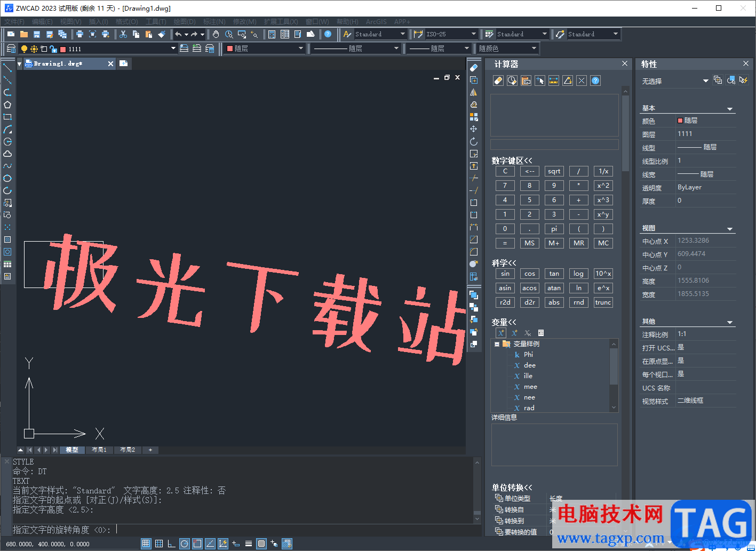Screen dimensions: 756x551
Task: Toggle Dynamic UCS in the status bar
Action: [222, 544]
